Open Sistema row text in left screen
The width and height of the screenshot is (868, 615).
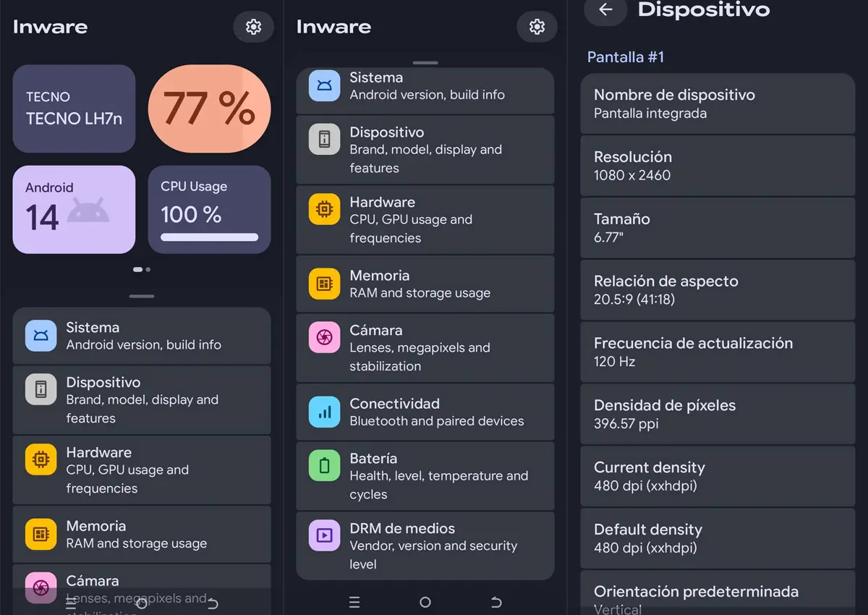[143, 336]
